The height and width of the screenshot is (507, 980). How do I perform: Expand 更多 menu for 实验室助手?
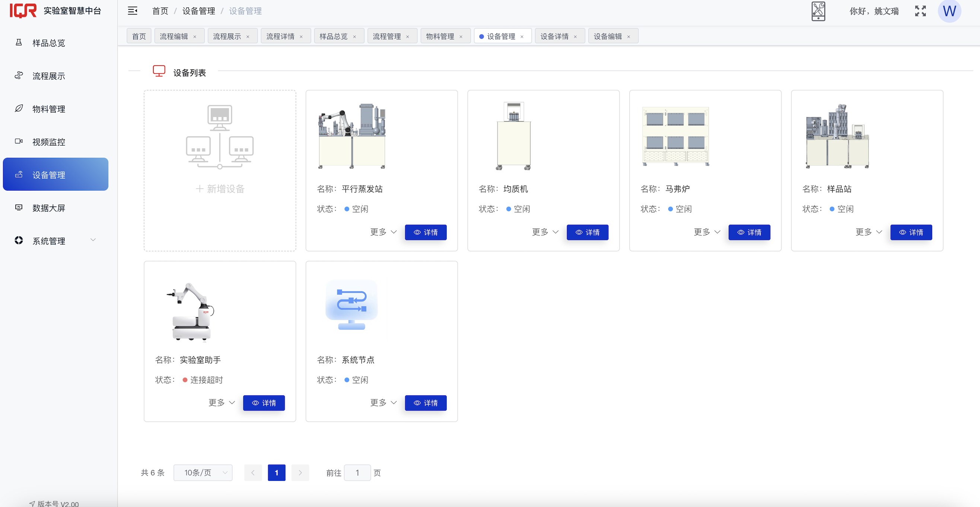point(222,402)
